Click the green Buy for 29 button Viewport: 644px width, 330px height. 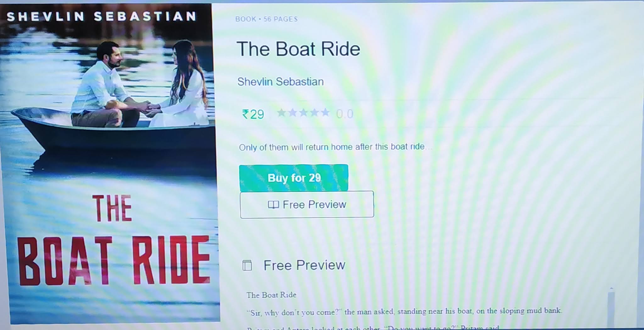[293, 178]
